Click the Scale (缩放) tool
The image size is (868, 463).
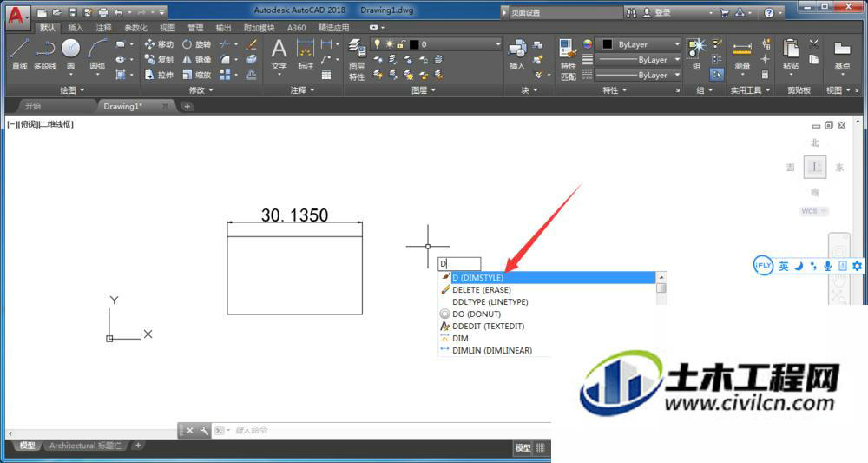[x=196, y=75]
